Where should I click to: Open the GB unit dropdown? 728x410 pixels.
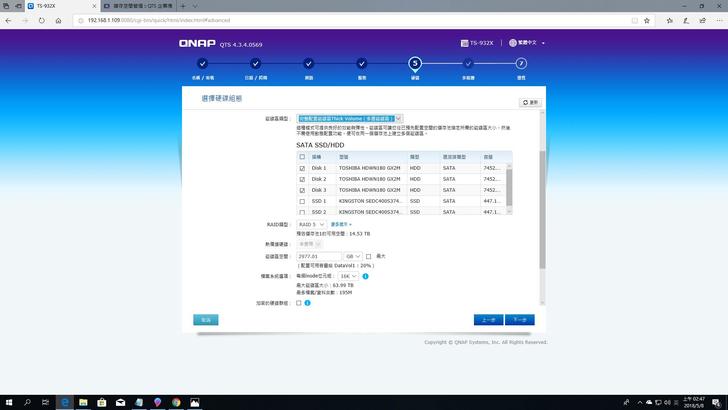[352, 256]
